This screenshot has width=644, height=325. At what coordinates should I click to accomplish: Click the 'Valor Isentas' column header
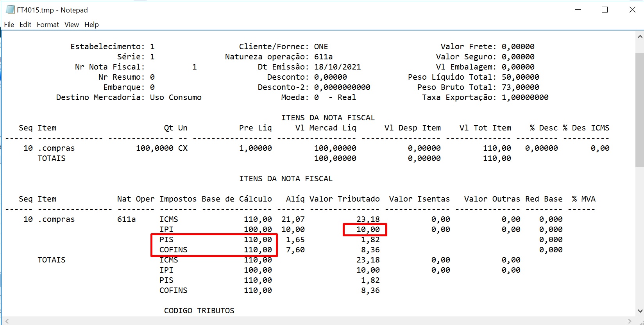click(x=419, y=199)
